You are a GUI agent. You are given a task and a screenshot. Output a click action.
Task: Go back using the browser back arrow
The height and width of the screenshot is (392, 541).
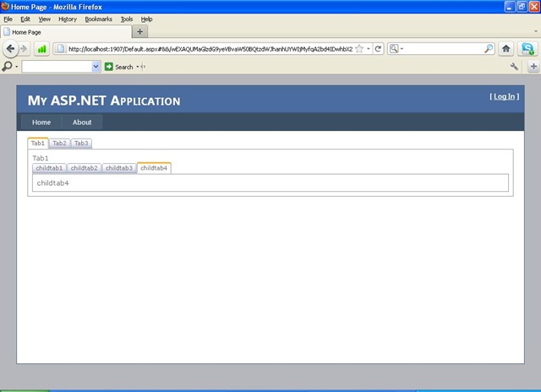point(10,49)
